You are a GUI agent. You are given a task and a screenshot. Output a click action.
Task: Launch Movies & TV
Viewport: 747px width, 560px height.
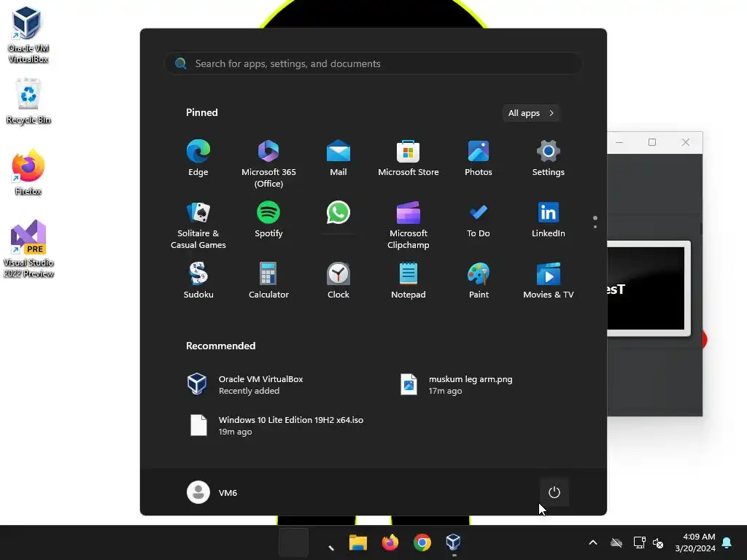point(549,281)
